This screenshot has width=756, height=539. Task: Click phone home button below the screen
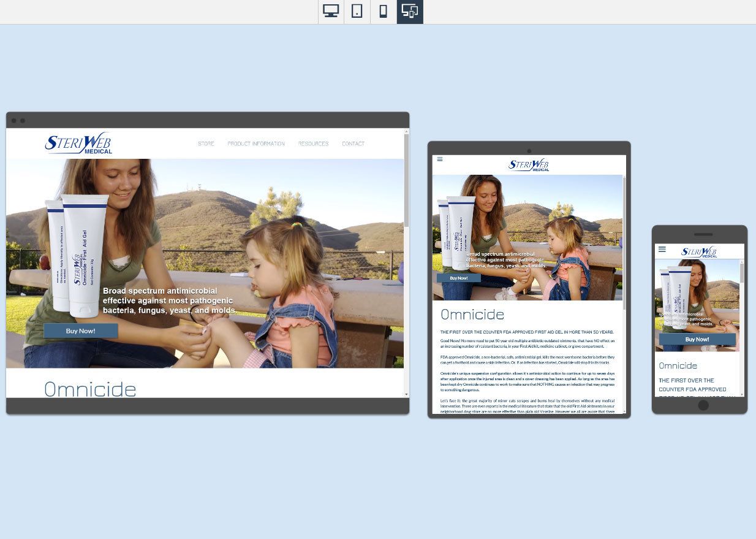pos(703,405)
